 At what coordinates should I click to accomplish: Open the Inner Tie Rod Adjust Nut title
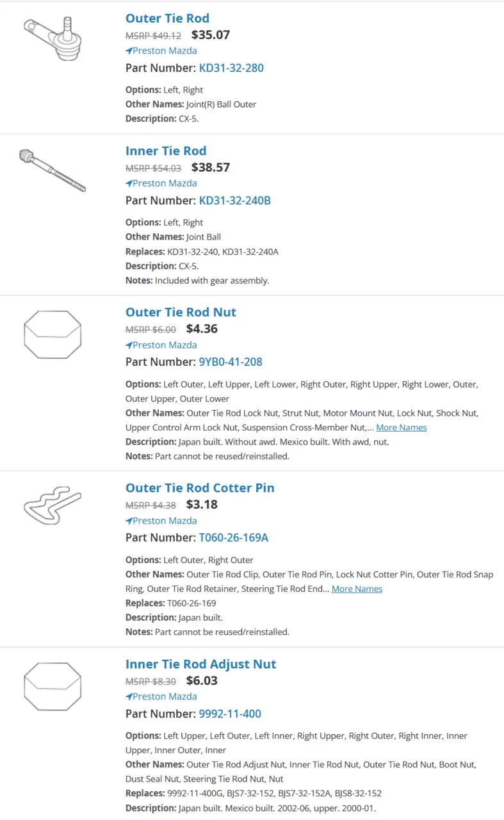(200, 664)
